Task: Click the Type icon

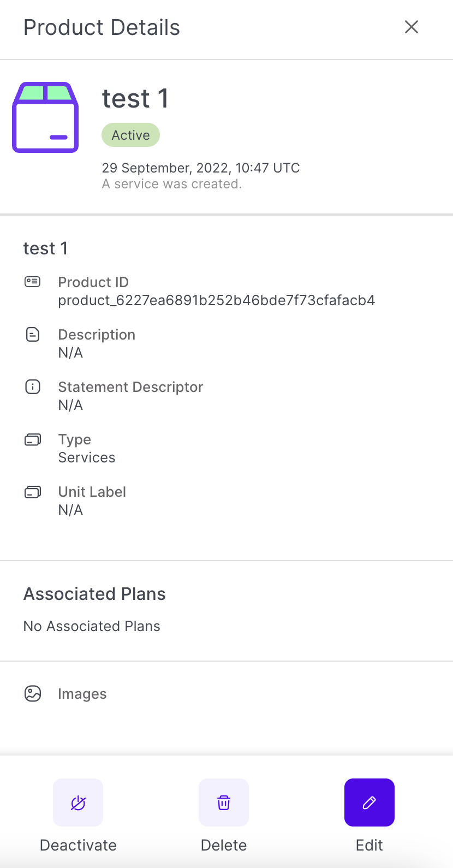Action: tap(33, 439)
